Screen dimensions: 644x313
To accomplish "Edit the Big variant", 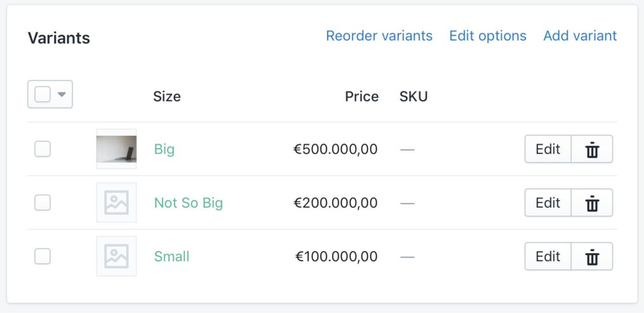I will click(547, 149).
